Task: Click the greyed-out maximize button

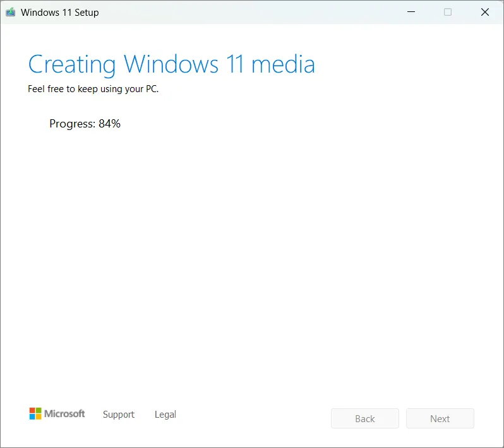Action: point(448,12)
